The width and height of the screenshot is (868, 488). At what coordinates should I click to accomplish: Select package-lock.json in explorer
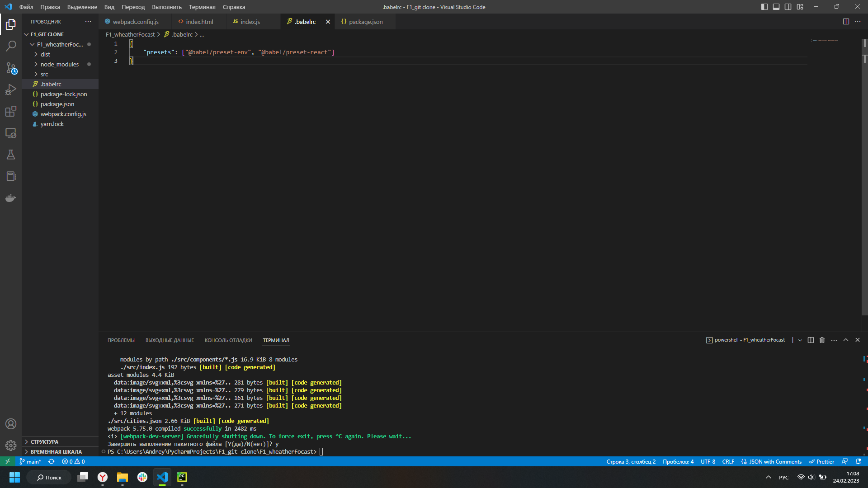pos(60,94)
